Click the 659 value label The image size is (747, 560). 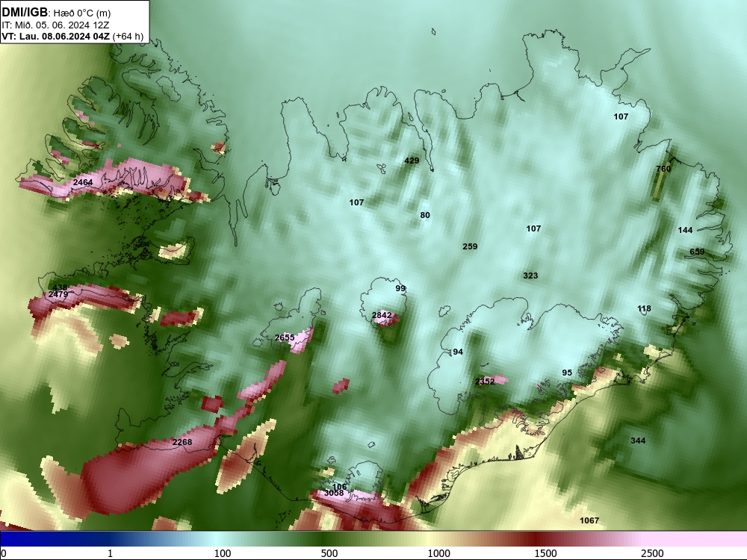697,252
